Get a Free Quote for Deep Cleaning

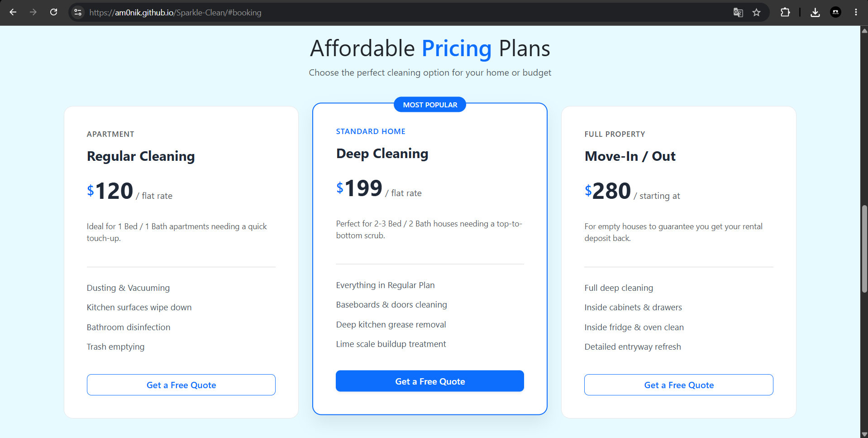click(x=430, y=381)
